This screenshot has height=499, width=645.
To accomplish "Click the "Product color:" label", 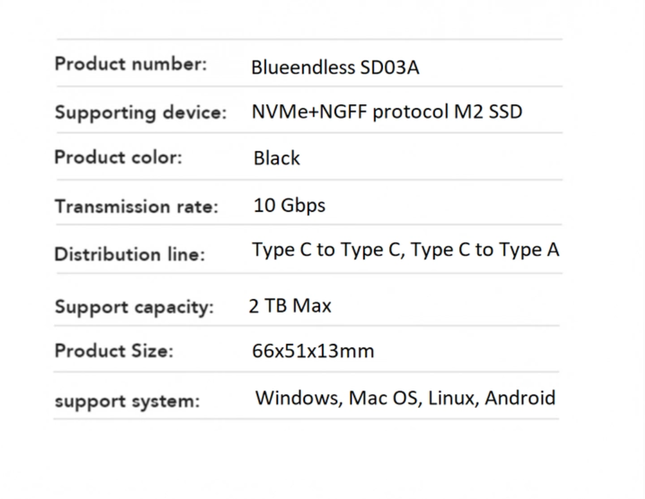I will tap(118, 158).
